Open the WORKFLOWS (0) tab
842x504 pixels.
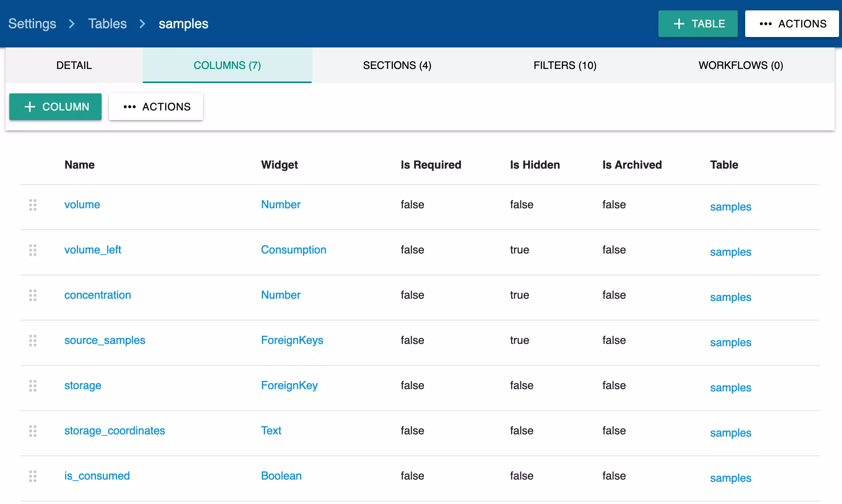pyautogui.click(x=741, y=65)
